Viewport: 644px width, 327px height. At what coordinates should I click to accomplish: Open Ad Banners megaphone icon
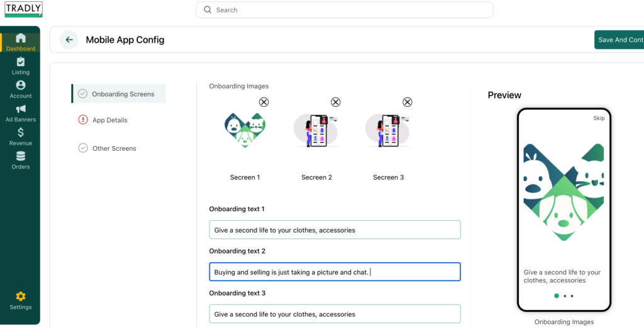[x=21, y=109]
